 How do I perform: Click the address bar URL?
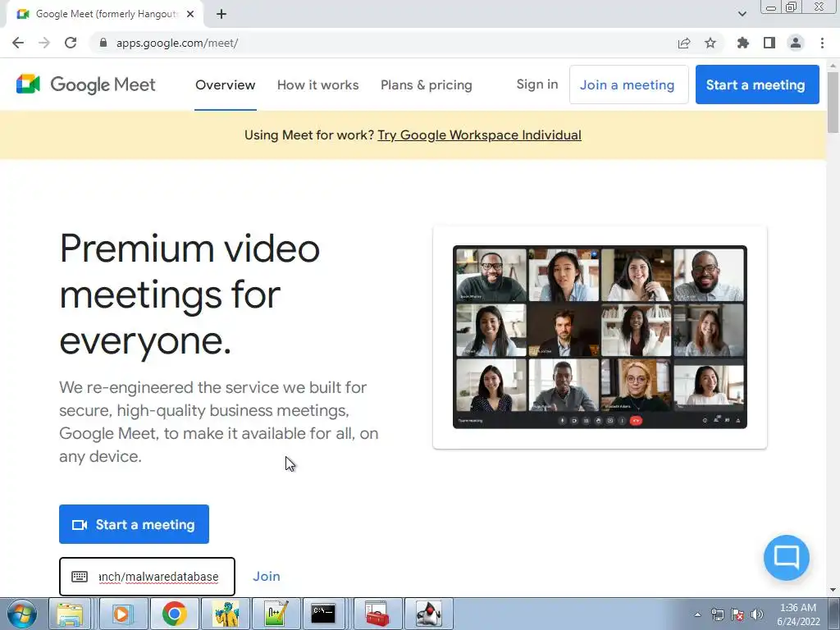(x=177, y=43)
